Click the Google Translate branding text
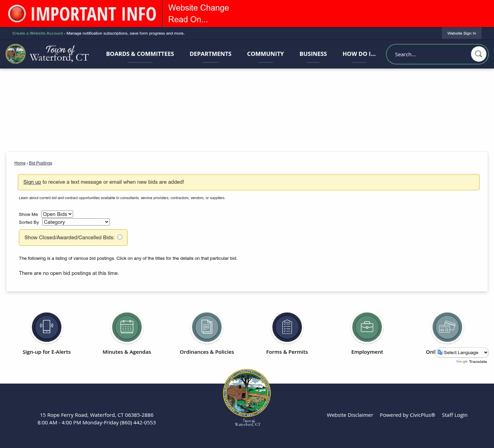Viewport: 494px width, 448px height. tap(472, 362)
